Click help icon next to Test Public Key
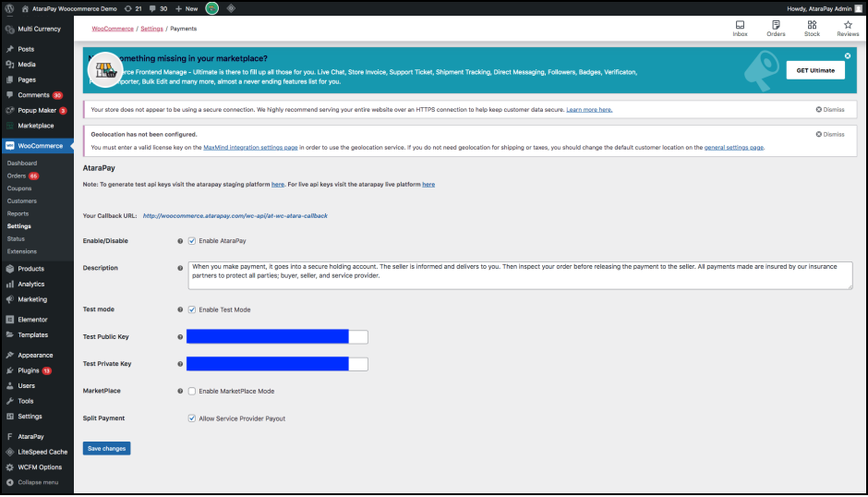The height and width of the screenshot is (497, 868). pos(180,337)
